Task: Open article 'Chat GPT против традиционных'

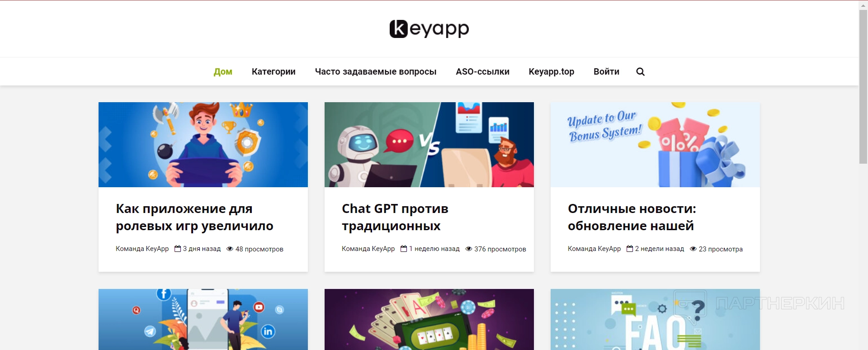Action: coord(395,217)
